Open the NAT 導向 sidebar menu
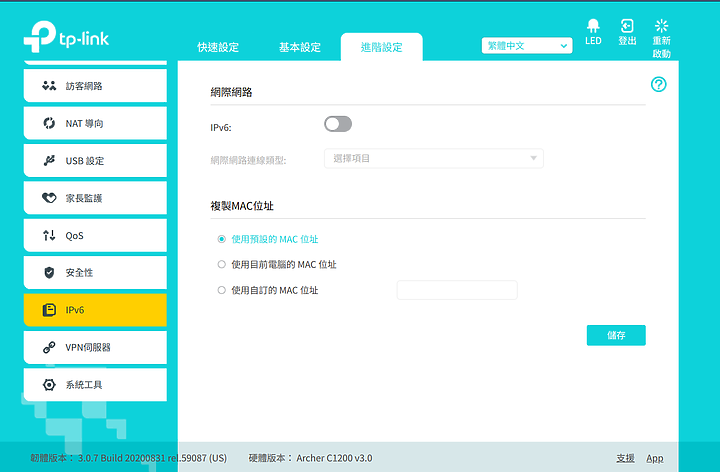The width and height of the screenshot is (720, 472). pos(95,123)
